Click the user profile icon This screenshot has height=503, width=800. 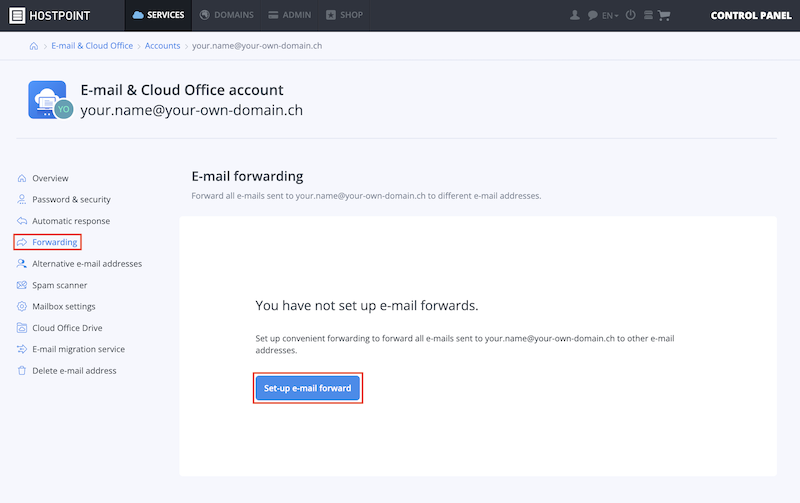coord(574,15)
